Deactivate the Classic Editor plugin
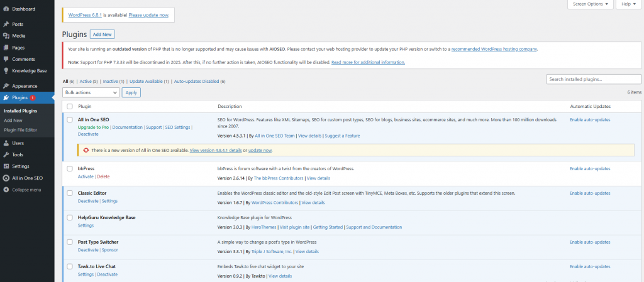The image size is (644, 282). tap(88, 201)
